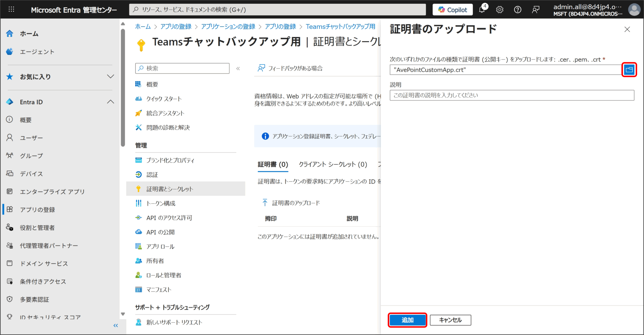Image resolution: width=644 pixels, height=335 pixels.
Task: Open the settings gear icon
Action: 500,10
